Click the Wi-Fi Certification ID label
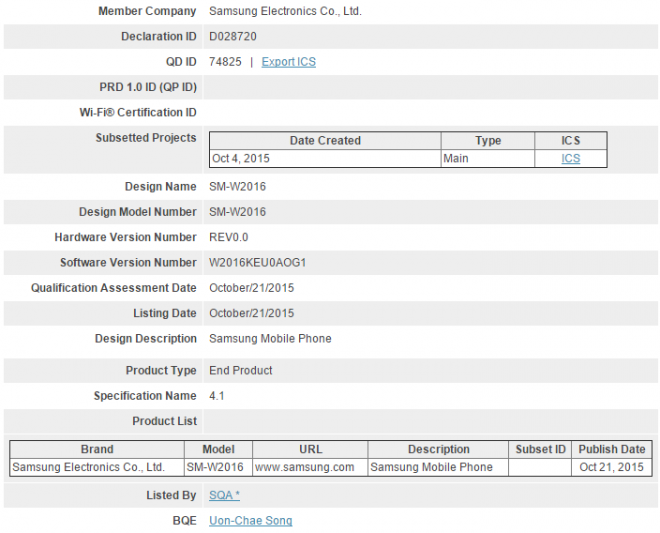This screenshot has height=533, width=660. 138,112
